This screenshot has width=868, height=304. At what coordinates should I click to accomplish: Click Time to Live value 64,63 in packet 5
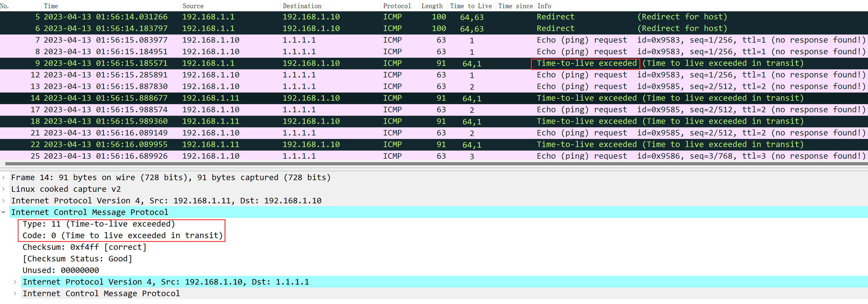point(472,17)
